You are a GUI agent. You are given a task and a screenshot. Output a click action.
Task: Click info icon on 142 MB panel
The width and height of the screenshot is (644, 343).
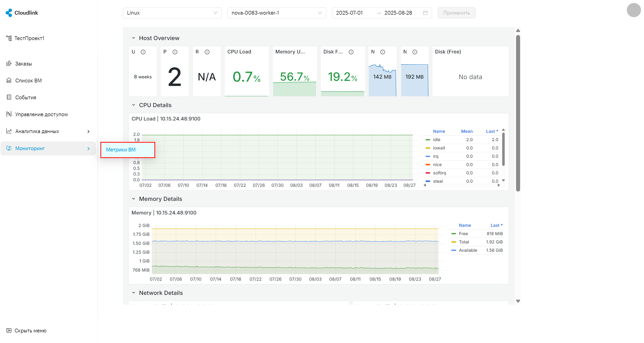(383, 52)
